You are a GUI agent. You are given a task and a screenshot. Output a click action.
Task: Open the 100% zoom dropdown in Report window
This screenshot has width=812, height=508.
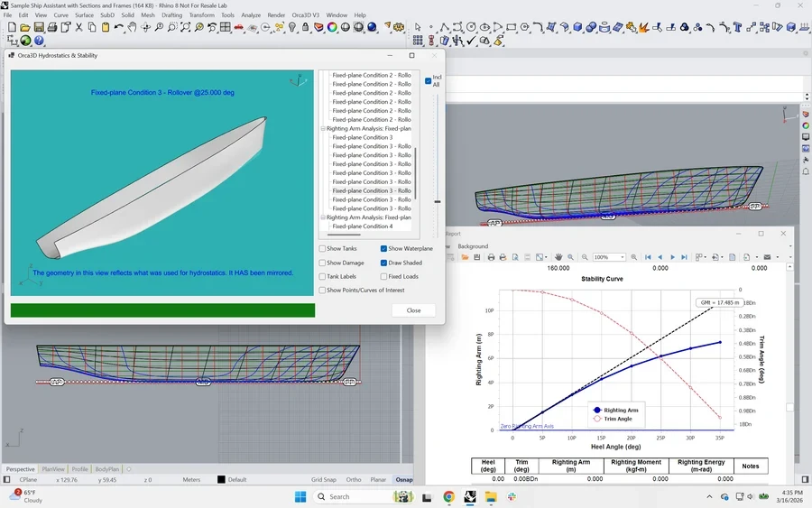pos(622,257)
